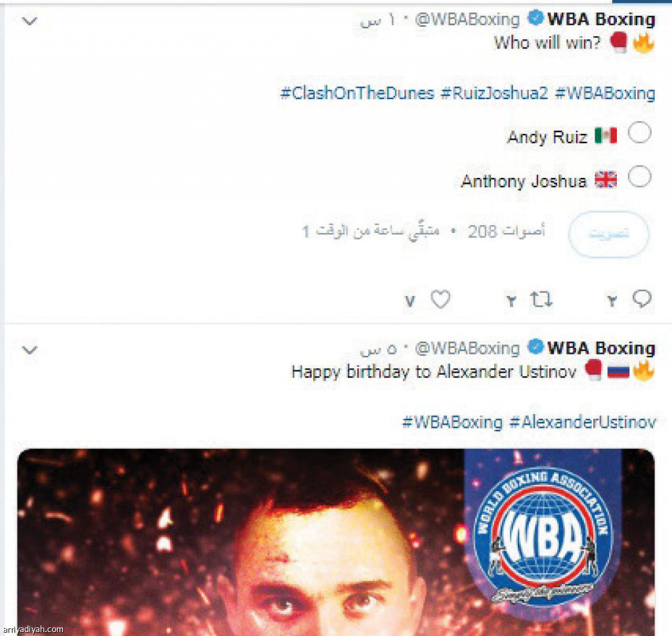
Task: Open @WBABoxing handle on birthday tweet
Action: (x=467, y=349)
